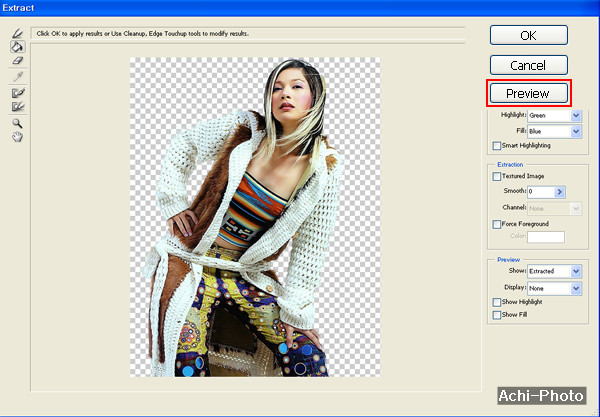Enable the Show Highlight checkbox

[x=497, y=302]
